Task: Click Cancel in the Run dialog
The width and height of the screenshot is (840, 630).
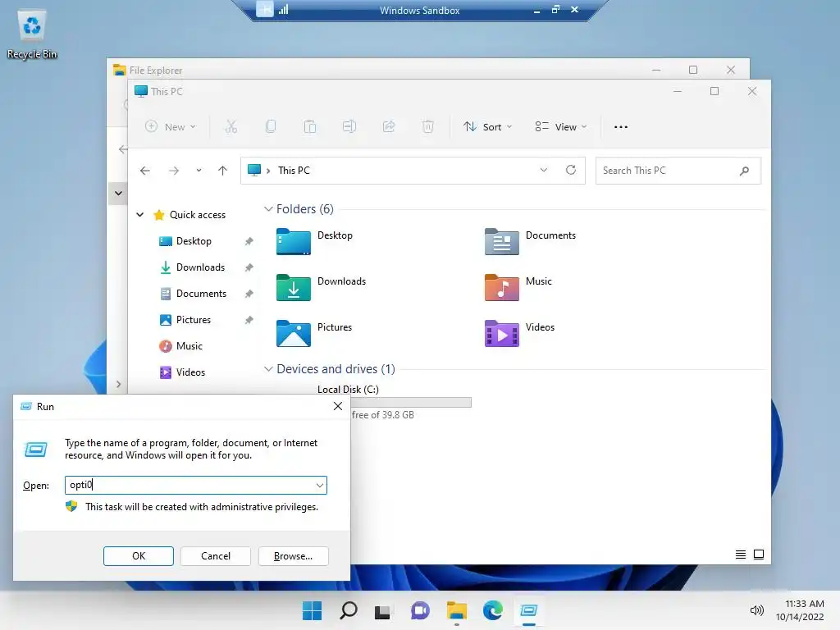Action: (x=216, y=556)
